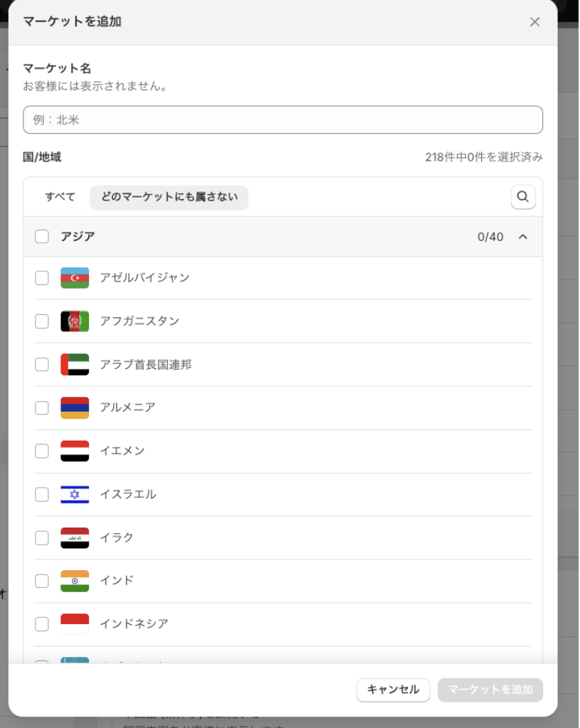
Task: Check the アジア select-all checkbox
Action: click(42, 237)
